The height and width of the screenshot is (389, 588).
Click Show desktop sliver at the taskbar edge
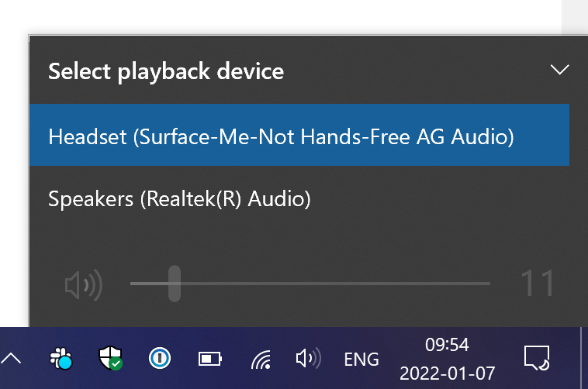(584, 358)
